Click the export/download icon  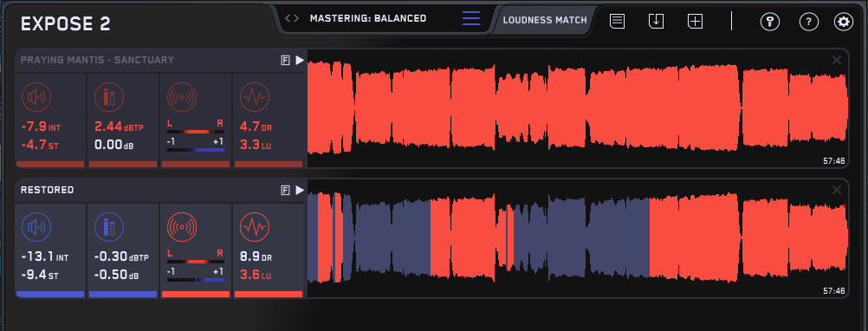(656, 22)
